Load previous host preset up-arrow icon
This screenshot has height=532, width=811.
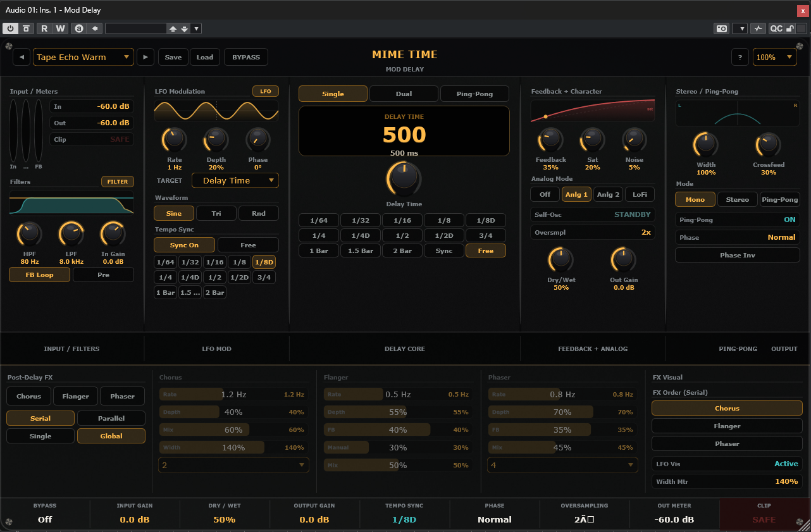173,28
